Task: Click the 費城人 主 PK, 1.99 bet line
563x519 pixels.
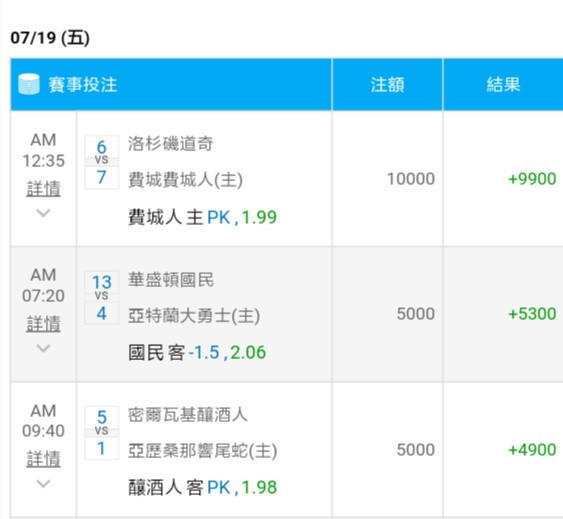Action: click(203, 217)
